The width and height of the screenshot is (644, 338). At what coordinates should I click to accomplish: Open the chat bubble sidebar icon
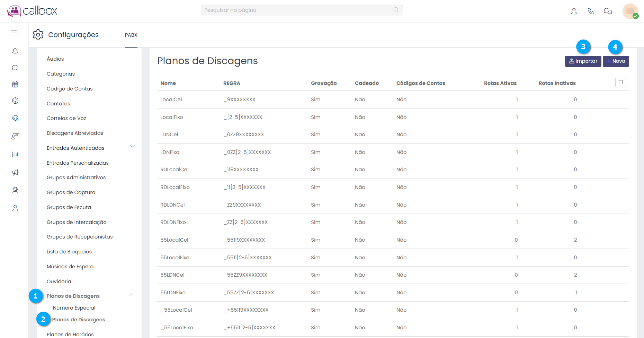point(15,68)
